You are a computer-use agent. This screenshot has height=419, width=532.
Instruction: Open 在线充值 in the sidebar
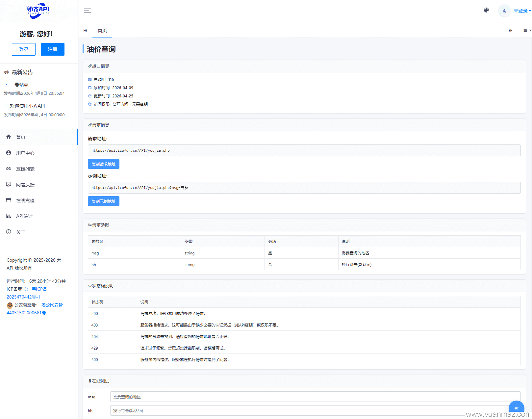(38, 200)
